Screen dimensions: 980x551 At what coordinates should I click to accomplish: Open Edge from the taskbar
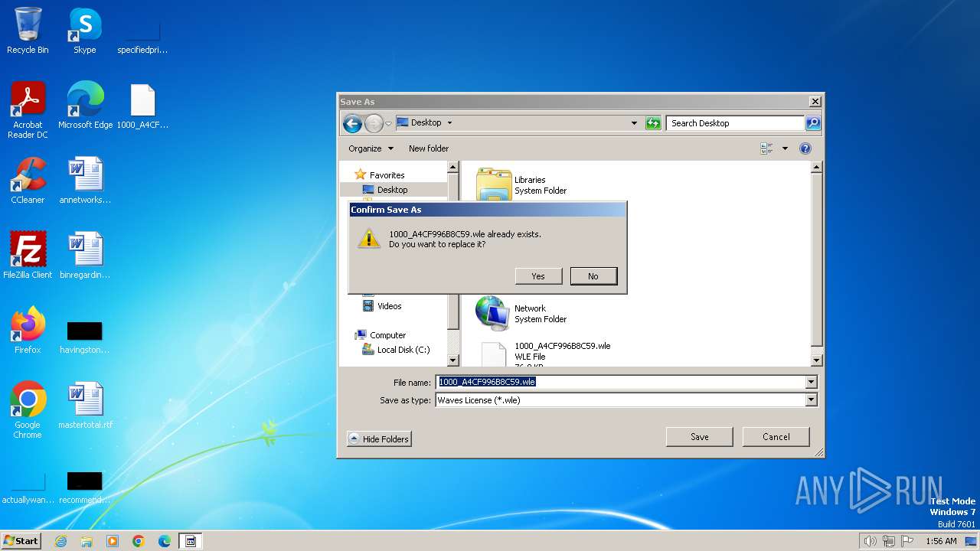tap(165, 541)
